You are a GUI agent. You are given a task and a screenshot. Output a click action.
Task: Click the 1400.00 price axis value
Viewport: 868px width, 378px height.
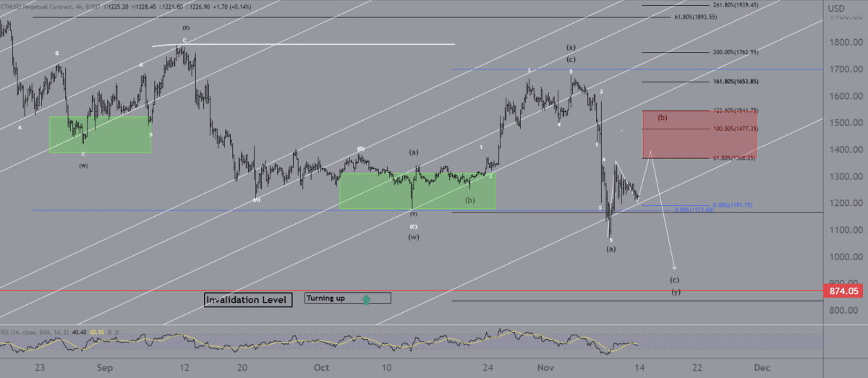pyautogui.click(x=846, y=150)
